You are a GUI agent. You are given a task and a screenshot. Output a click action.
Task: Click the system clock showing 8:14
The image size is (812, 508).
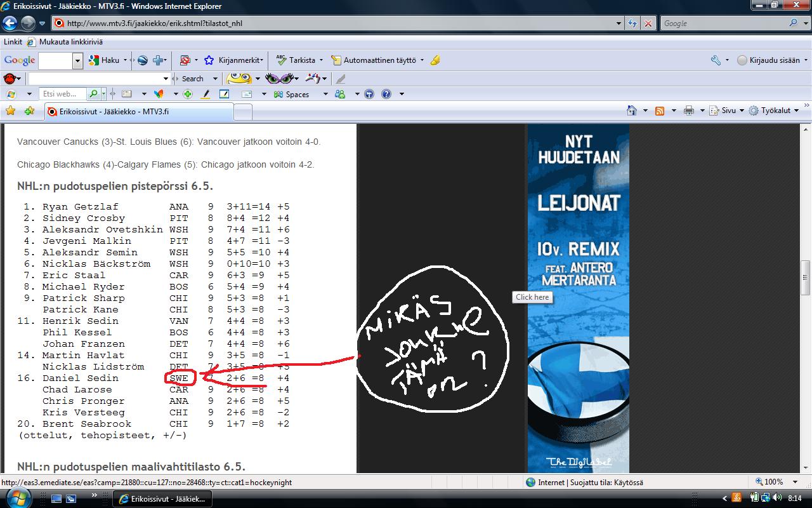795,498
